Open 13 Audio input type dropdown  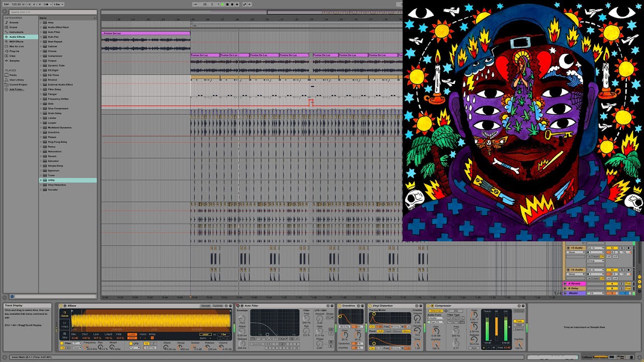tap(596, 248)
